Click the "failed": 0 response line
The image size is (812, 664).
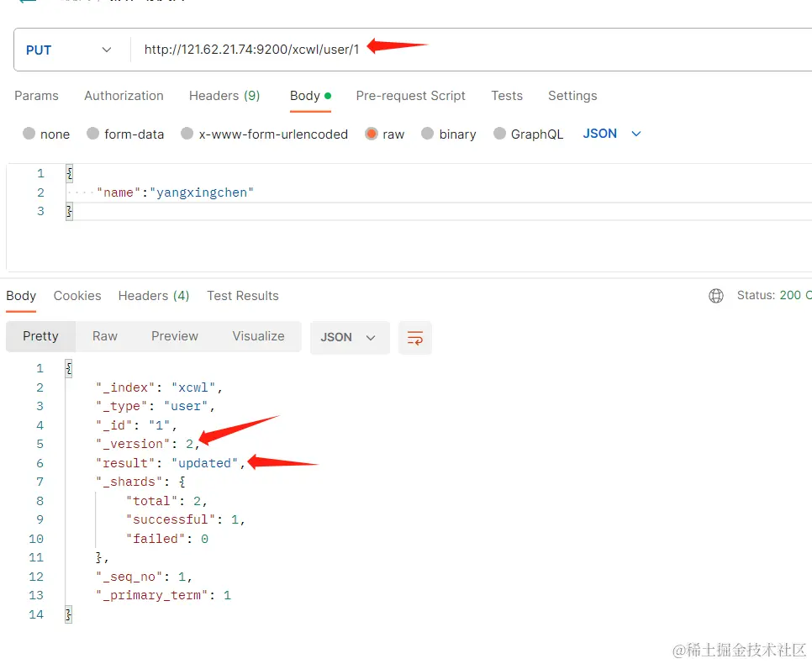click(166, 539)
